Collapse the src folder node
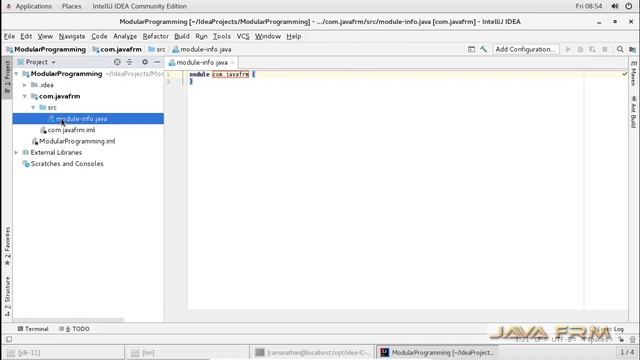This screenshot has height=360, width=640. point(33,107)
